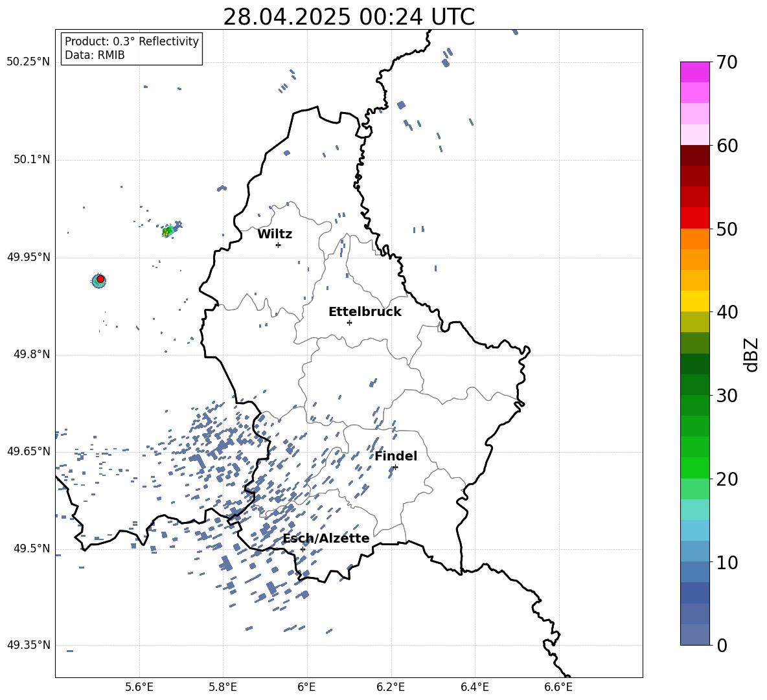Click the 30 tick on the colorbar
Viewport: 767px width, 700px height.
click(x=727, y=396)
